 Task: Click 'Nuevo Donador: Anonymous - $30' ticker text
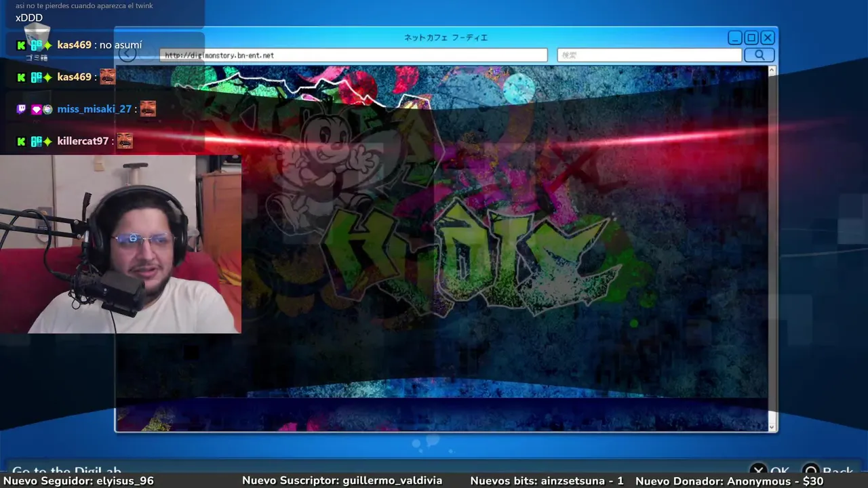click(x=729, y=481)
